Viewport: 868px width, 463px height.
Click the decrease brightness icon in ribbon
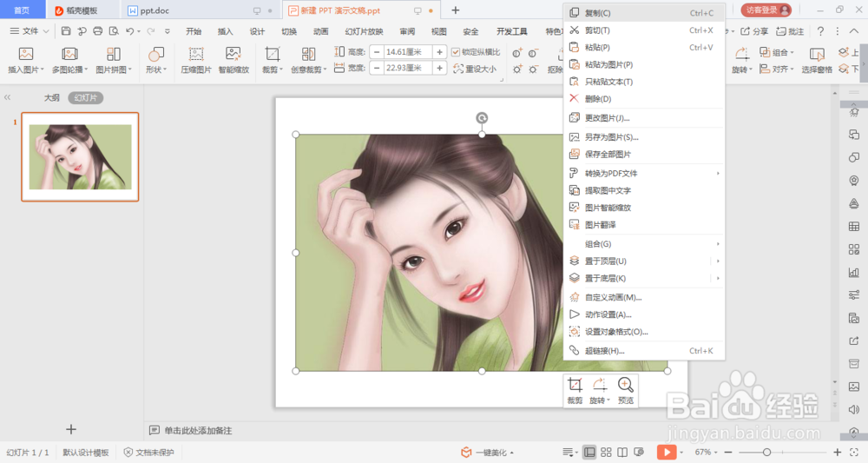pos(533,69)
